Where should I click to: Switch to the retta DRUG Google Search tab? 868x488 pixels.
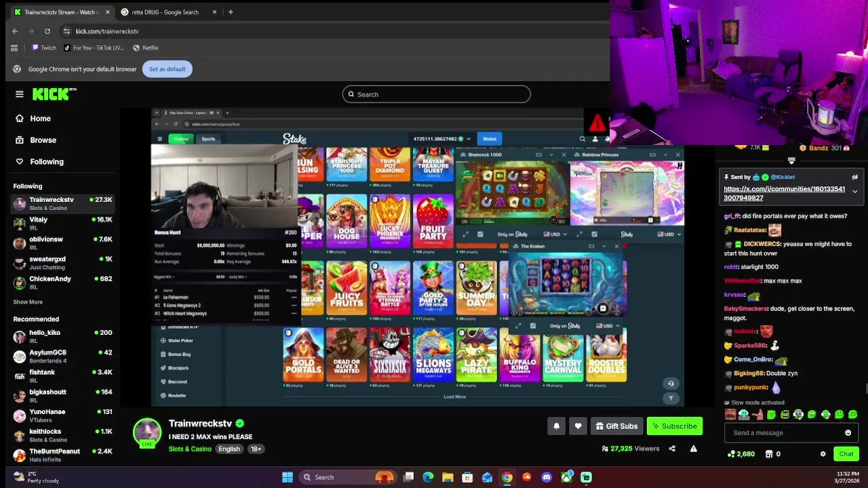click(165, 12)
